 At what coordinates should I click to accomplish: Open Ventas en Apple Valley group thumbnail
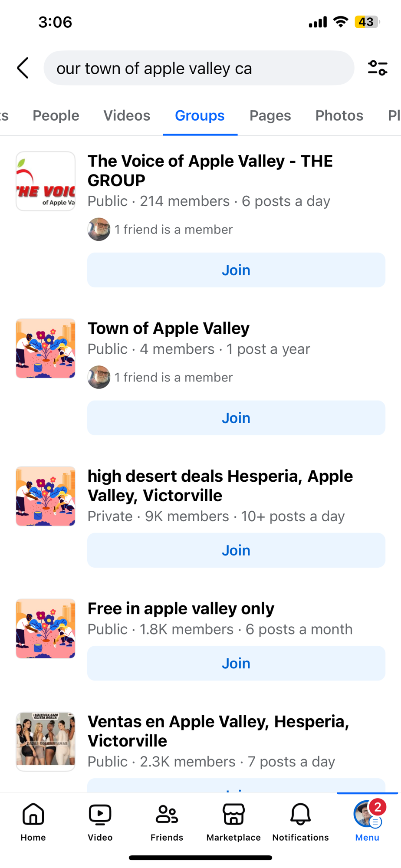(46, 741)
